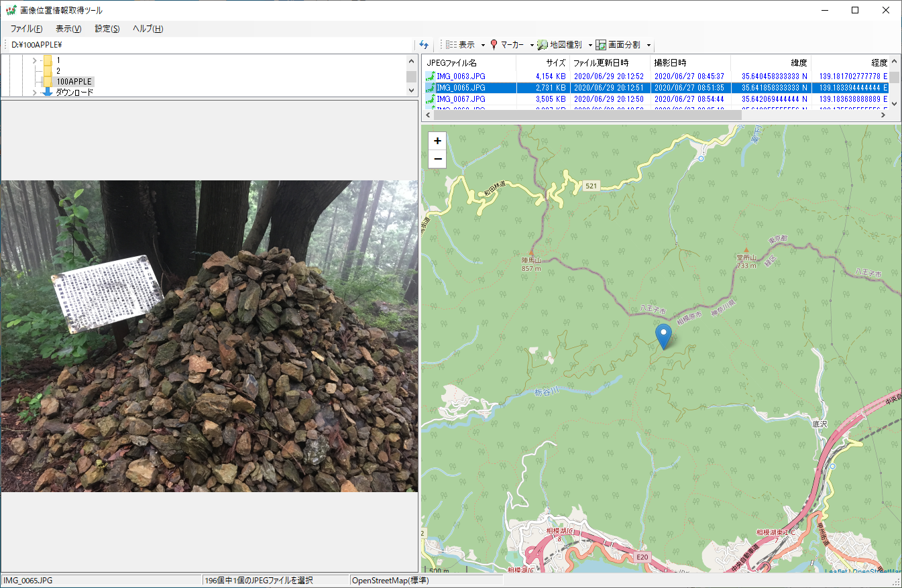Open the 表示(V) menu in menu bar

click(68, 29)
